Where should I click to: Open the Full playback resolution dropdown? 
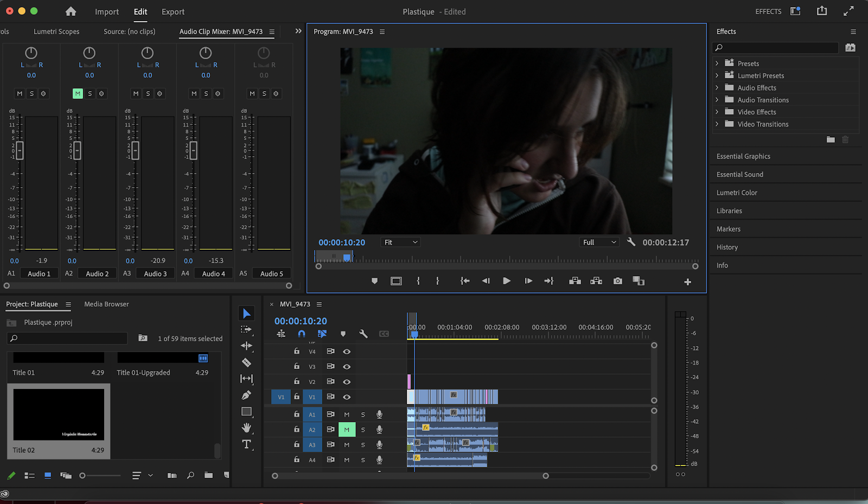pos(599,243)
